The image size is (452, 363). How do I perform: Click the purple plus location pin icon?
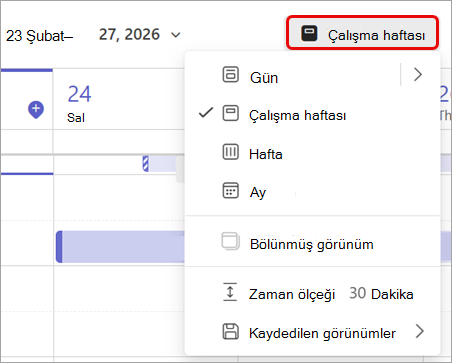click(36, 109)
